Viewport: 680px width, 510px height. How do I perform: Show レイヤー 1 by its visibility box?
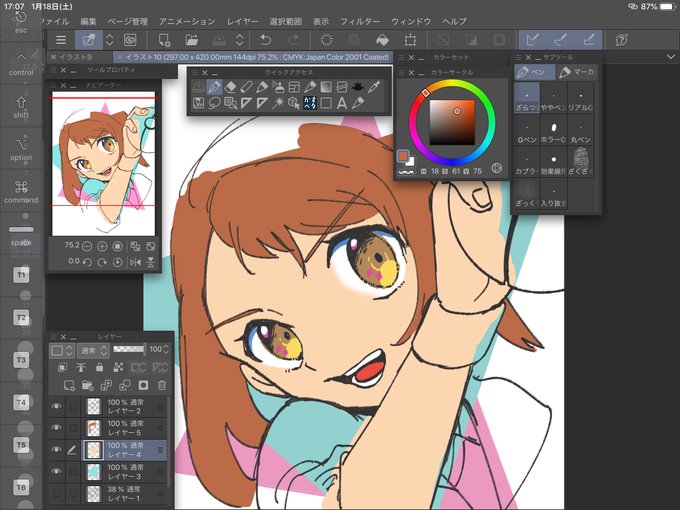56,493
